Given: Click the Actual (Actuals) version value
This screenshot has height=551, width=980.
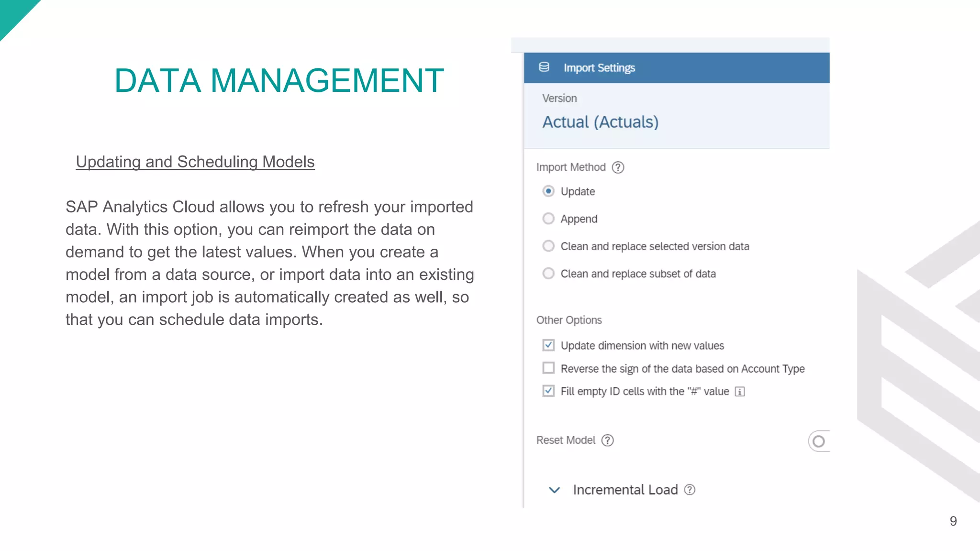Looking at the screenshot, I should click(x=601, y=122).
